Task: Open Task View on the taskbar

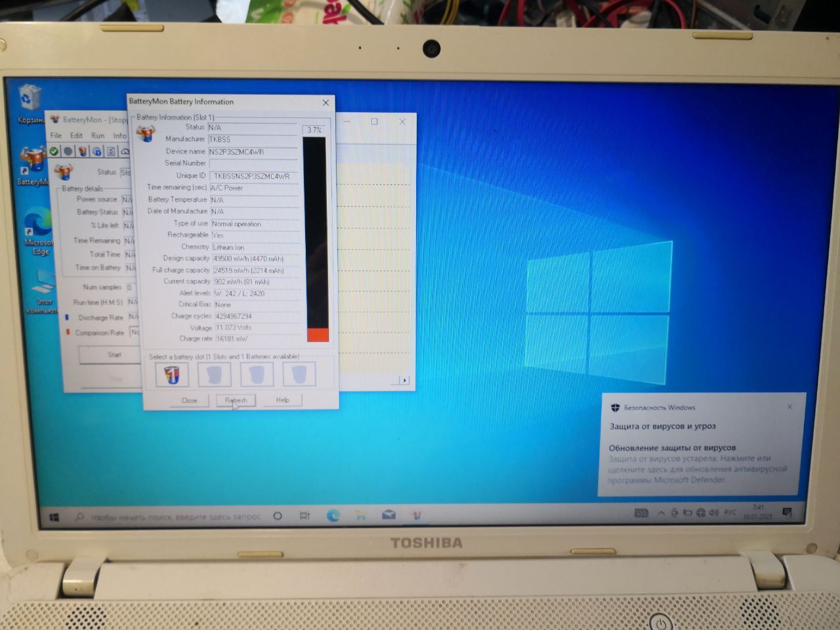Action: click(x=304, y=516)
